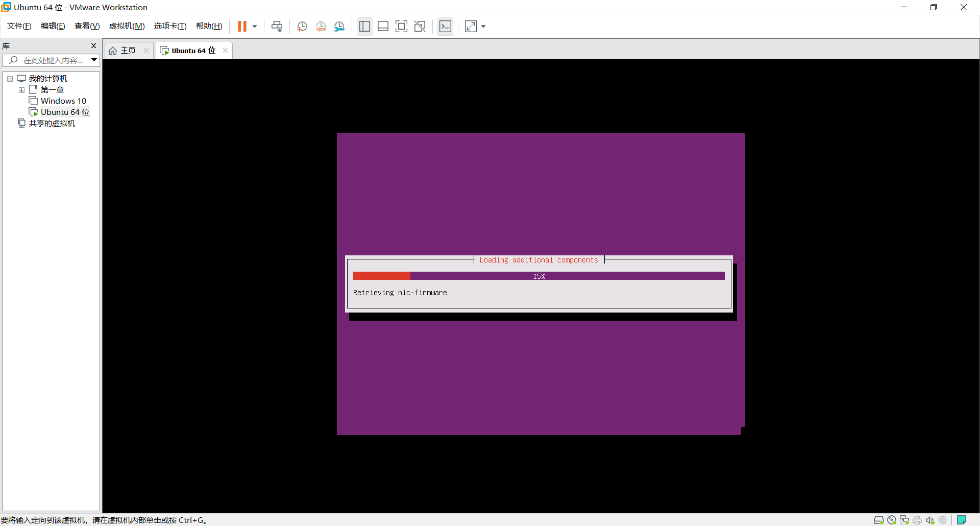Minimize the VMware Workstation window
The image size is (980, 526).
[x=904, y=7]
